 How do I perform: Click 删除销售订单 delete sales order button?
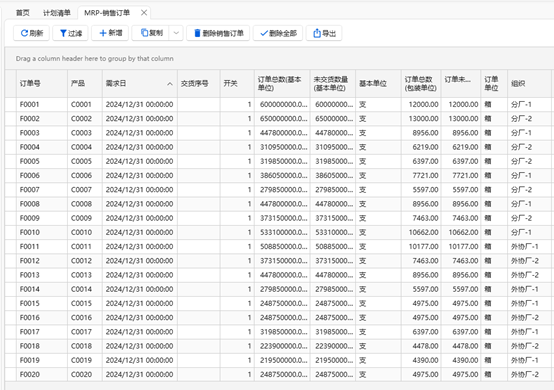coord(218,33)
